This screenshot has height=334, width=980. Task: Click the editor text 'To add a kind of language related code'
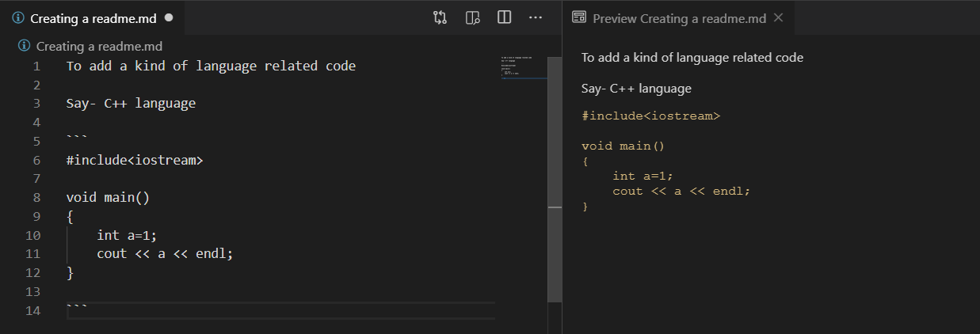pyautogui.click(x=211, y=66)
